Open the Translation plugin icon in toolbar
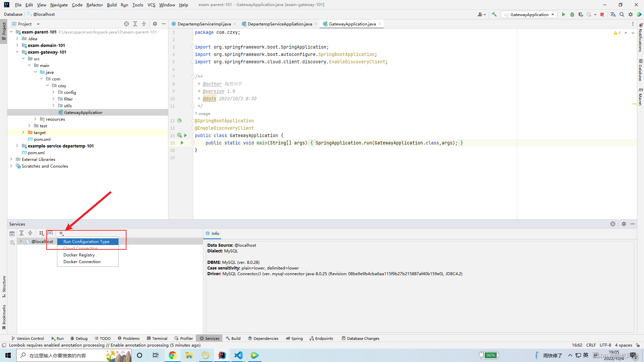This screenshot has width=644, height=362. click(613, 14)
